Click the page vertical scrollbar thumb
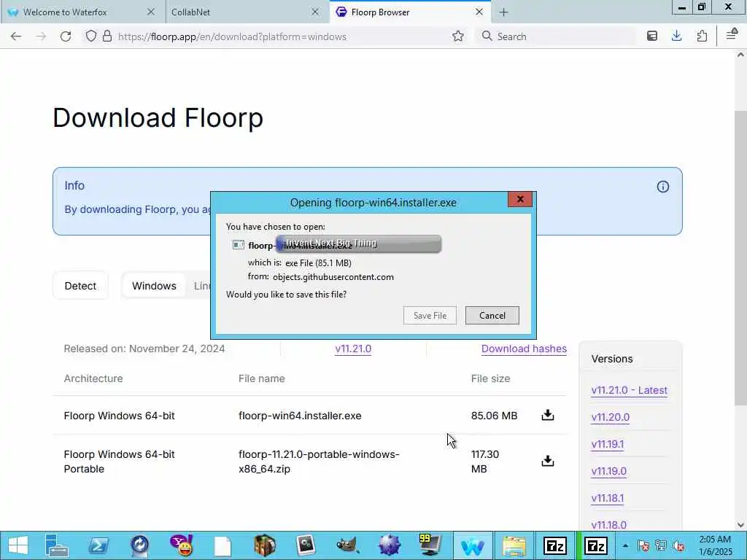747x560 pixels. click(x=740, y=257)
